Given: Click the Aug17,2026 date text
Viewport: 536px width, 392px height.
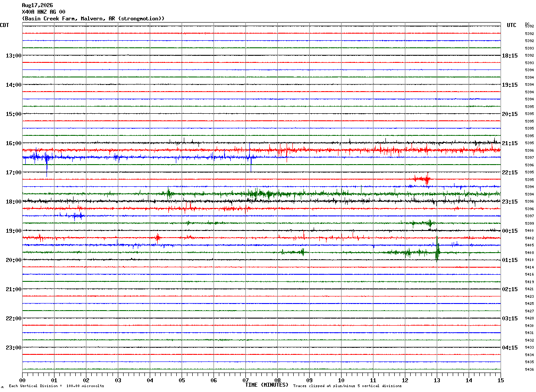Looking at the screenshot, I should pyautogui.click(x=37, y=5).
